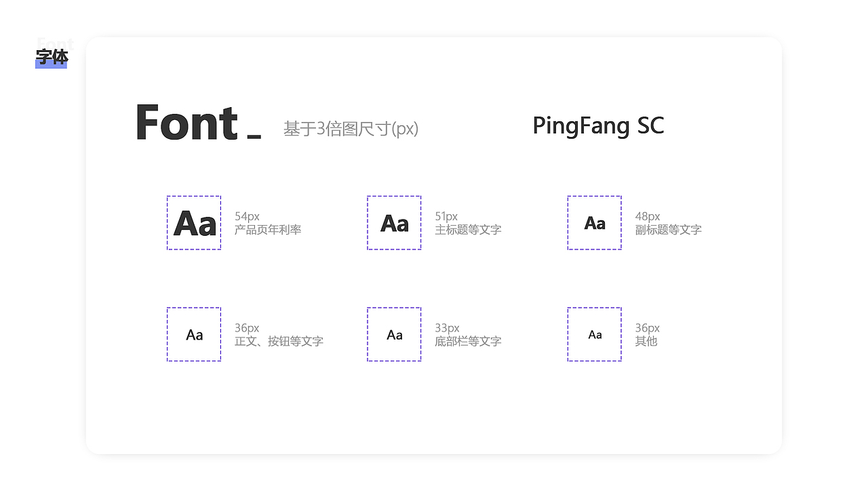868x488 pixels.
Task: Select the 产品页年利率 description
Action: pos(268,230)
